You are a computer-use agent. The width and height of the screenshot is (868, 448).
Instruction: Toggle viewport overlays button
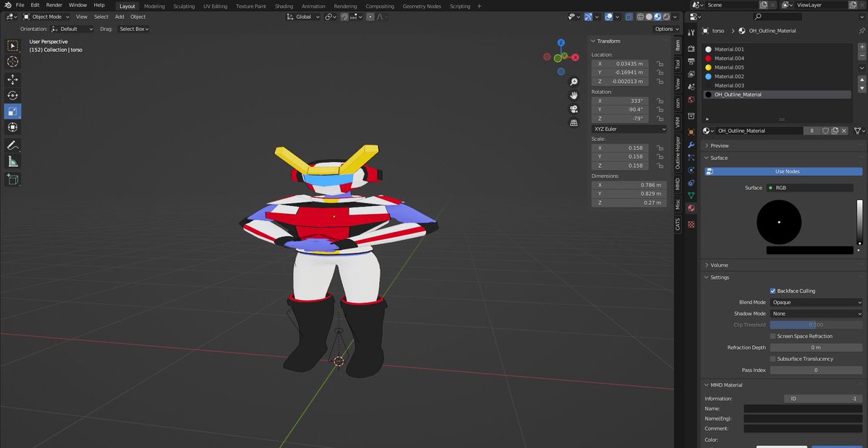click(609, 17)
